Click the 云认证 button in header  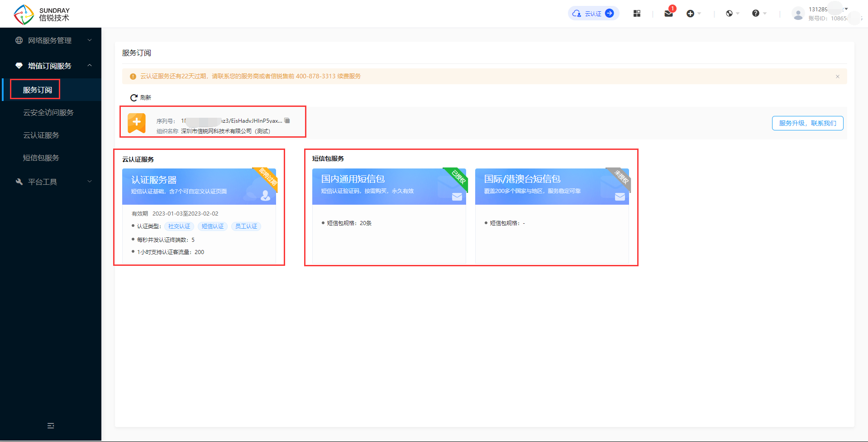pyautogui.click(x=593, y=14)
